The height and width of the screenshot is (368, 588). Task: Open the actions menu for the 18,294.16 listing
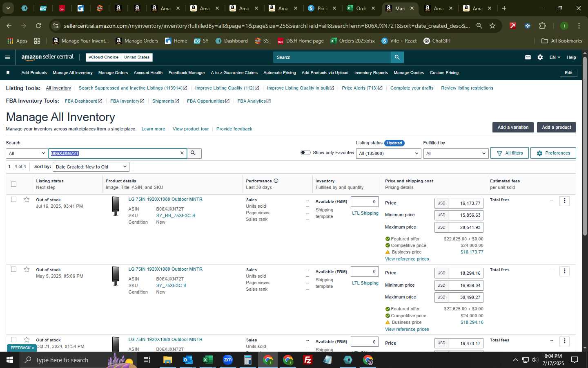564,271
